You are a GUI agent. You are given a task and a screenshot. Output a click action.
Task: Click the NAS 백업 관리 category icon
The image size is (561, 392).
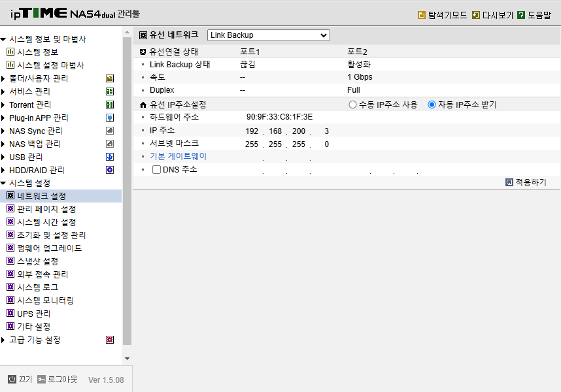pyautogui.click(x=110, y=144)
